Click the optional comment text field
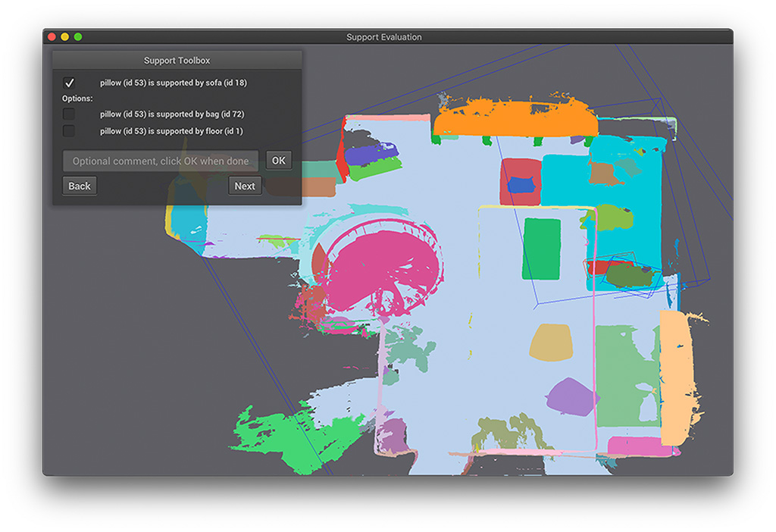The height and width of the screenshot is (532, 776). pyautogui.click(x=161, y=161)
